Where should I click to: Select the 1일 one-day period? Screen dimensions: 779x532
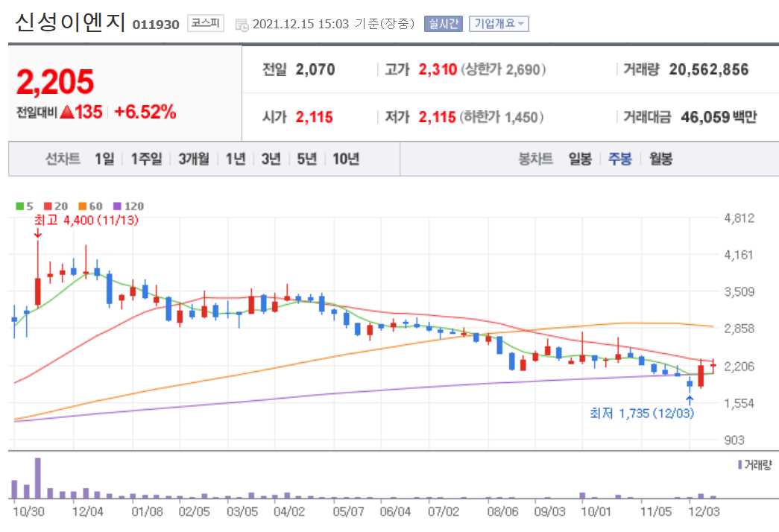(104, 158)
